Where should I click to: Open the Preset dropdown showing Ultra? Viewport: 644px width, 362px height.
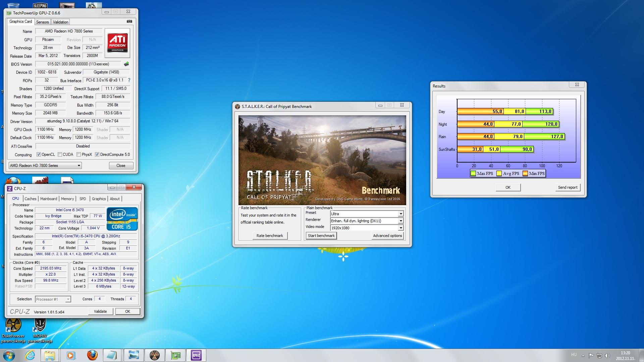(367, 214)
